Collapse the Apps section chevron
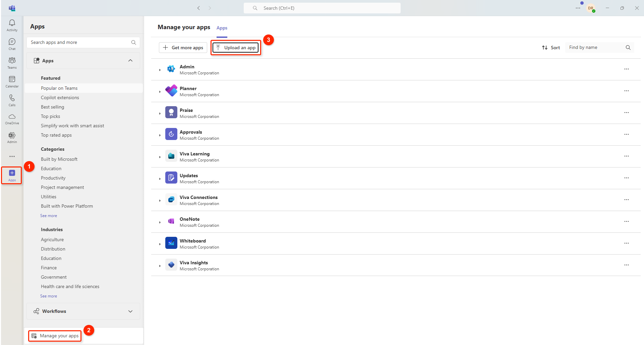 click(130, 61)
